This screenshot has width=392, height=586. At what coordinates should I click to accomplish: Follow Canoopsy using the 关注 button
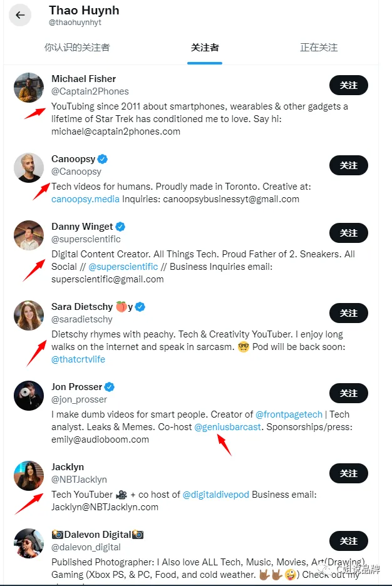tap(349, 165)
